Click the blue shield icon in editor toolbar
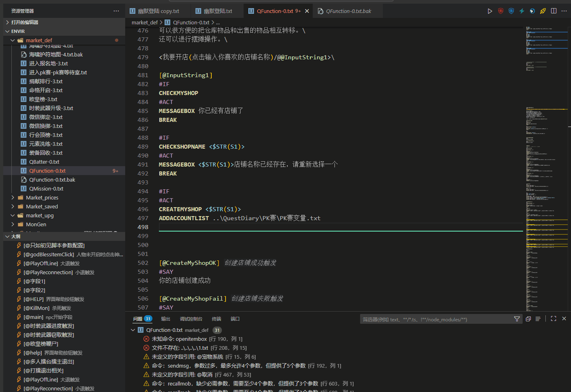 [511, 11]
